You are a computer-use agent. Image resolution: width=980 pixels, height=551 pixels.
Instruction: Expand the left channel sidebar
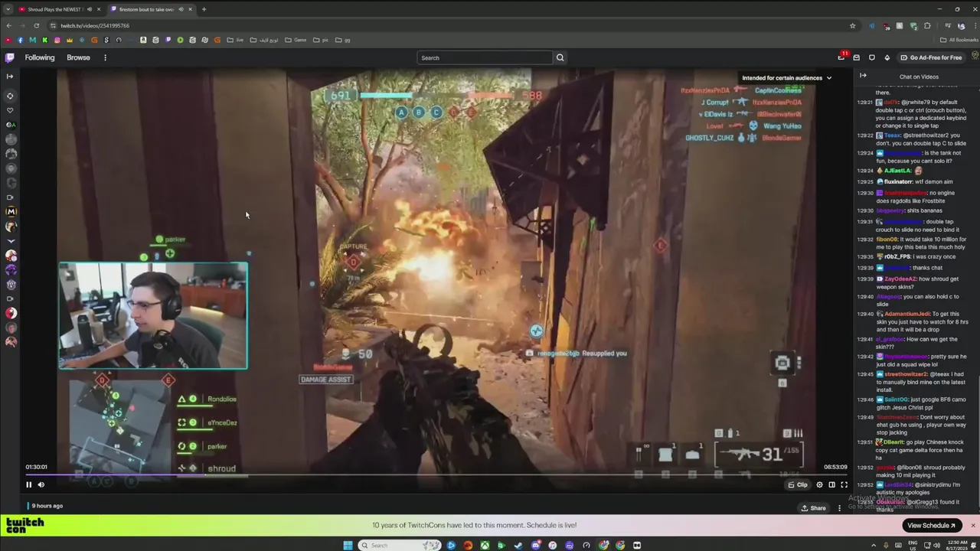coord(10,76)
